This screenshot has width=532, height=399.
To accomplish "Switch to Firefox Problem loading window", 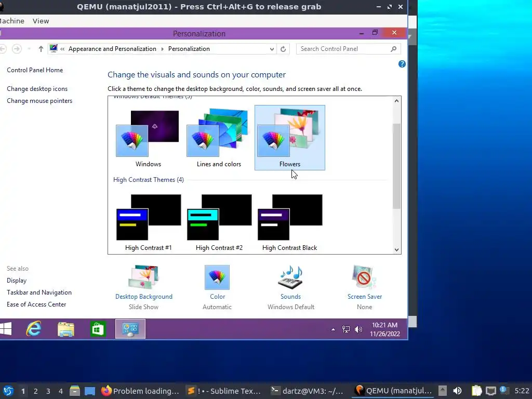I will coord(140,391).
